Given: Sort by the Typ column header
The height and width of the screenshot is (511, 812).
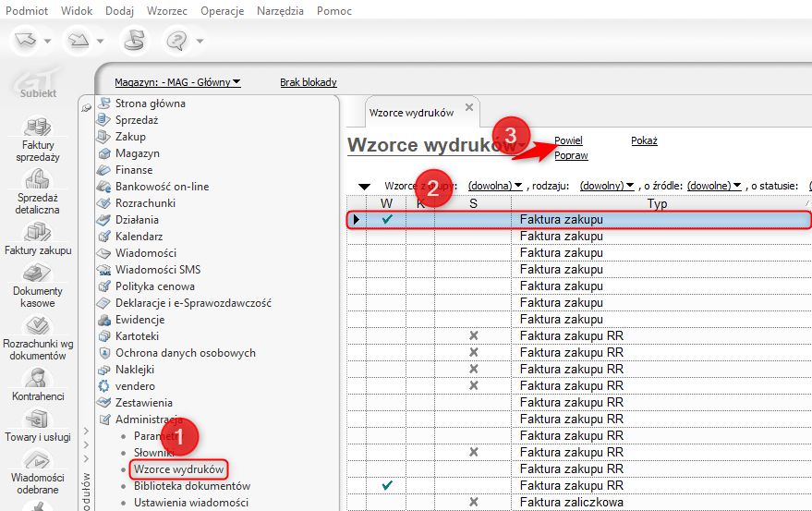Looking at the screenshot, I should coord(657,203).
